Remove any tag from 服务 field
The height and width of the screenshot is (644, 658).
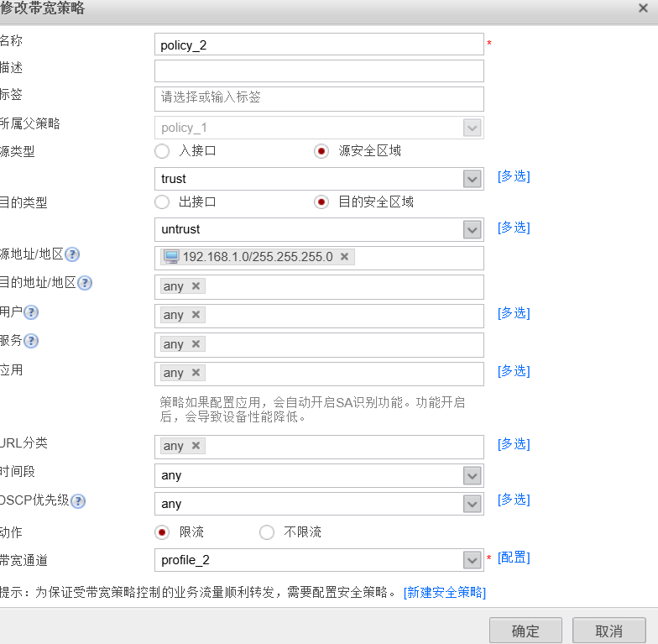tap(196, 344)
